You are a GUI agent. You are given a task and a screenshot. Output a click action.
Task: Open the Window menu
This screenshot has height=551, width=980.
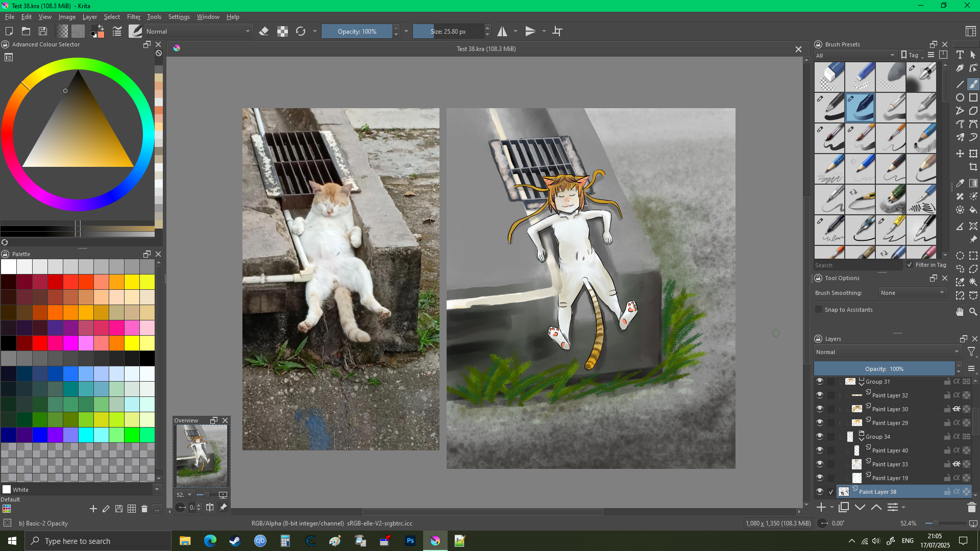pyautogui.click(x=208, y=17)
